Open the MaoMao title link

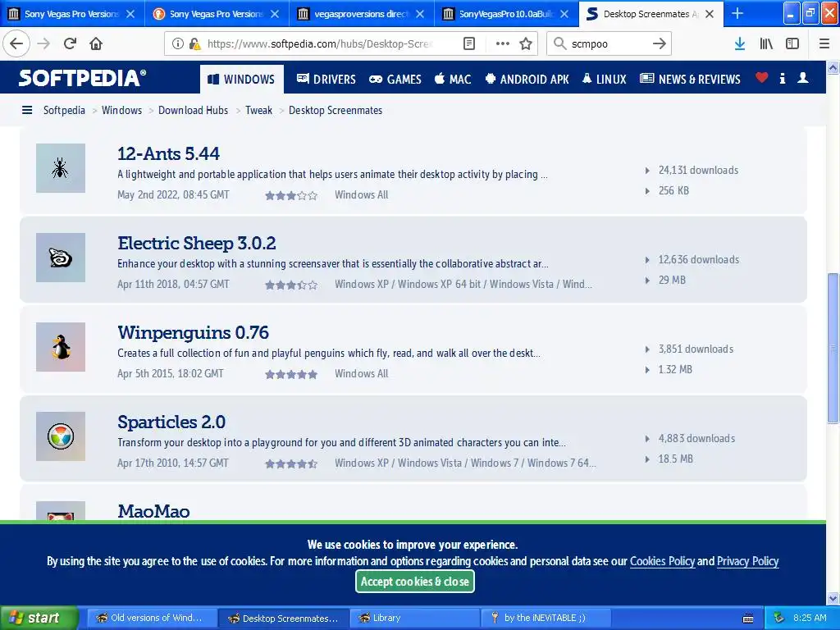coord(153,511)
